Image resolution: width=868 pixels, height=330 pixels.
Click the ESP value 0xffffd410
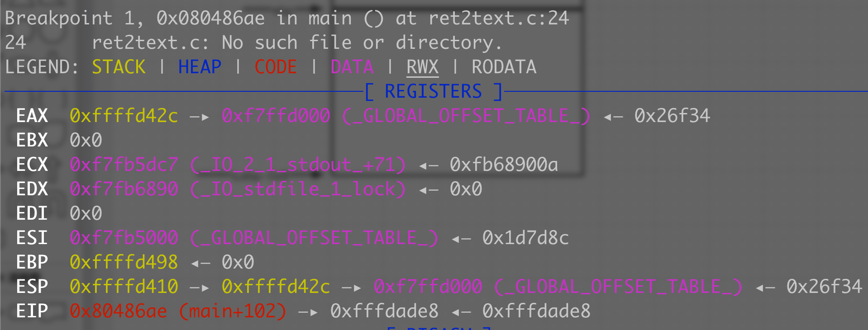[x=124, y=287]
